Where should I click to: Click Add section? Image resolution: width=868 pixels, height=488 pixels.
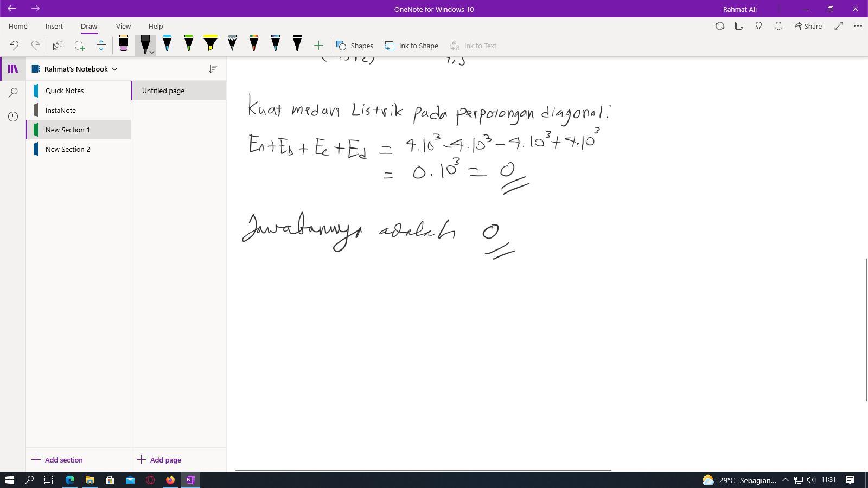(x=58, y=460)
